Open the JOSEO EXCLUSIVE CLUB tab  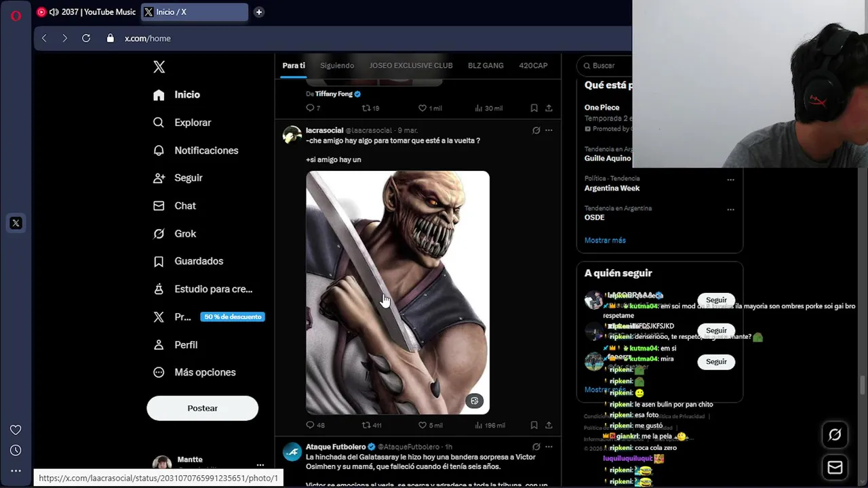tap(411, 66)
